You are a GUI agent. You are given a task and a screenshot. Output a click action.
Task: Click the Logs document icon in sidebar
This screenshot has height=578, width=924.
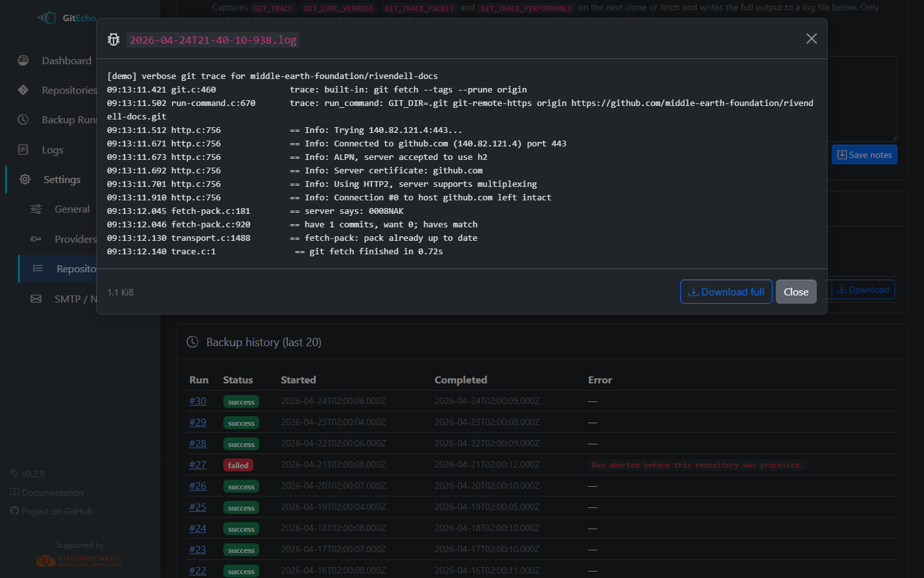tap(23, 150)
